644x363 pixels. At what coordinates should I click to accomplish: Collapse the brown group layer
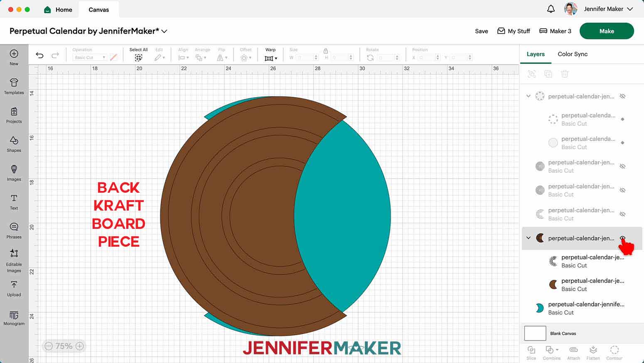pyautogui.click(x=528, y=238)
